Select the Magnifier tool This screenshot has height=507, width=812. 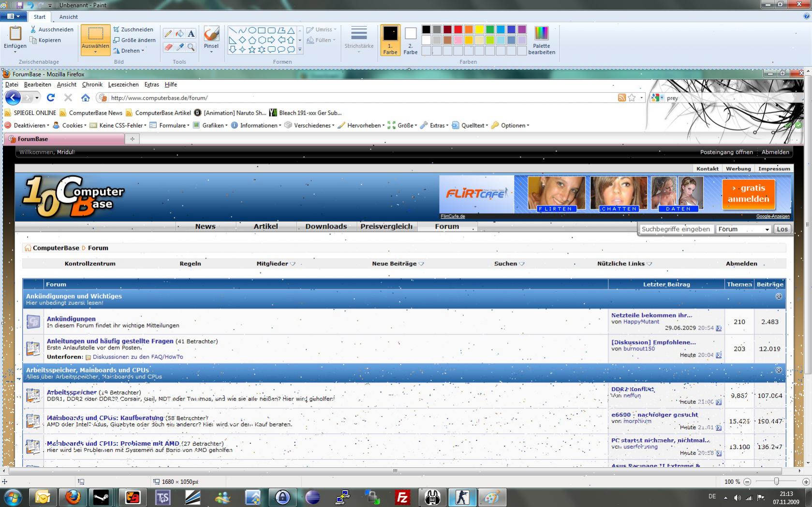(x=191, y=47)
